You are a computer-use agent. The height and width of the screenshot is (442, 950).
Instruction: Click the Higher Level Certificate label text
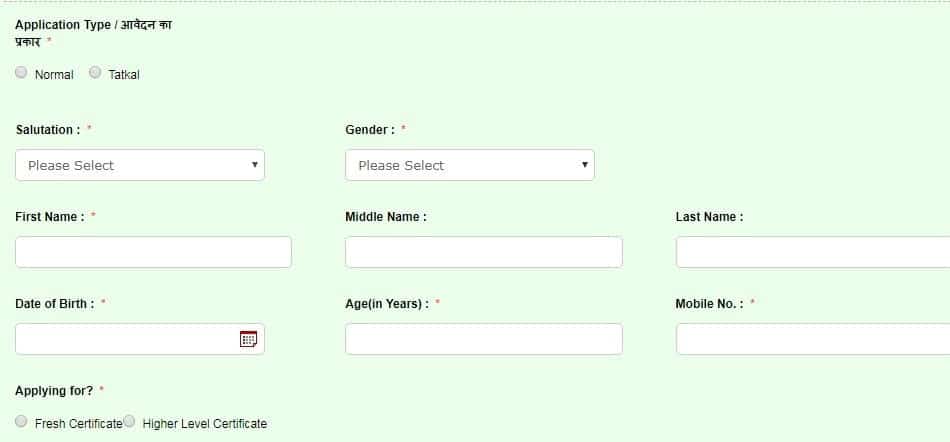coord(205,424)
